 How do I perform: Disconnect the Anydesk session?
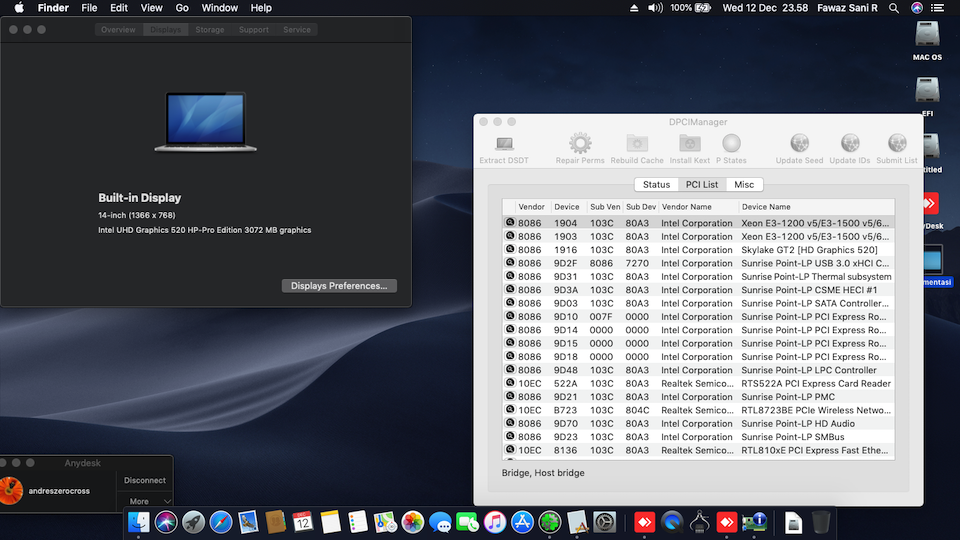pyautogui.click(x=145, y=480)
